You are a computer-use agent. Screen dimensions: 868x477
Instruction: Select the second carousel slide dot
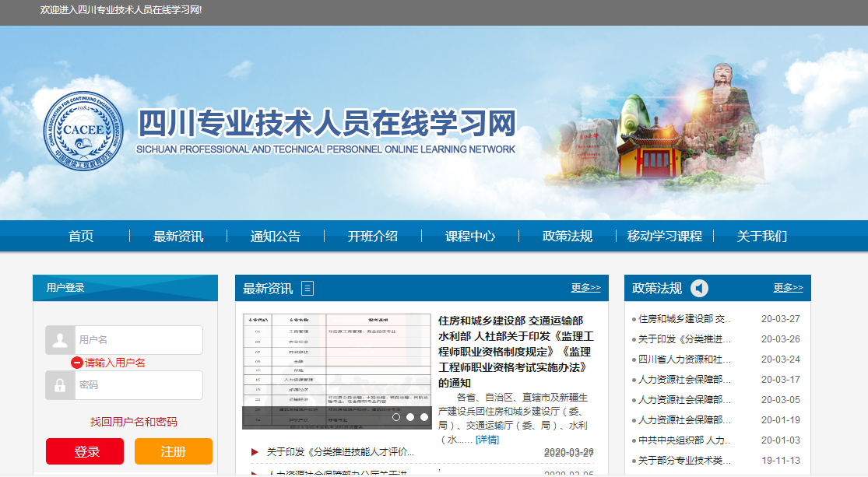pos(410,417)
